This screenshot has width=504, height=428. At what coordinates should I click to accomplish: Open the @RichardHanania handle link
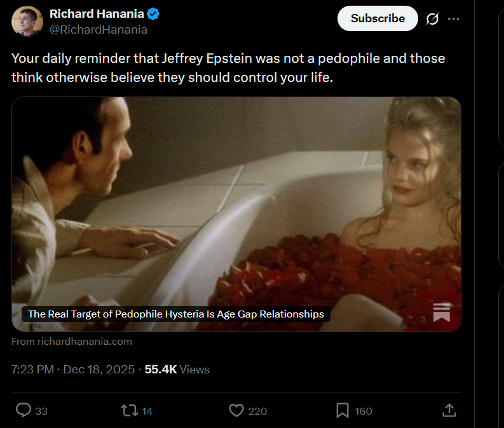pos(99,29)
